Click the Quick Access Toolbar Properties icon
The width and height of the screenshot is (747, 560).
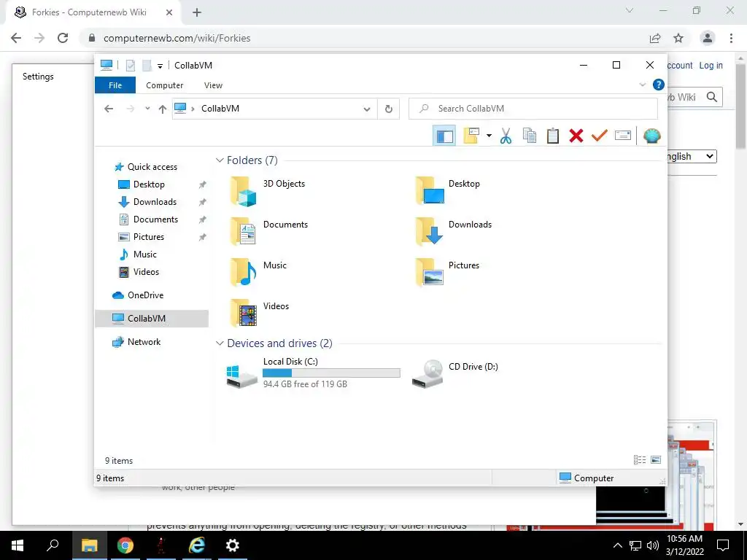tap(130, 65)
